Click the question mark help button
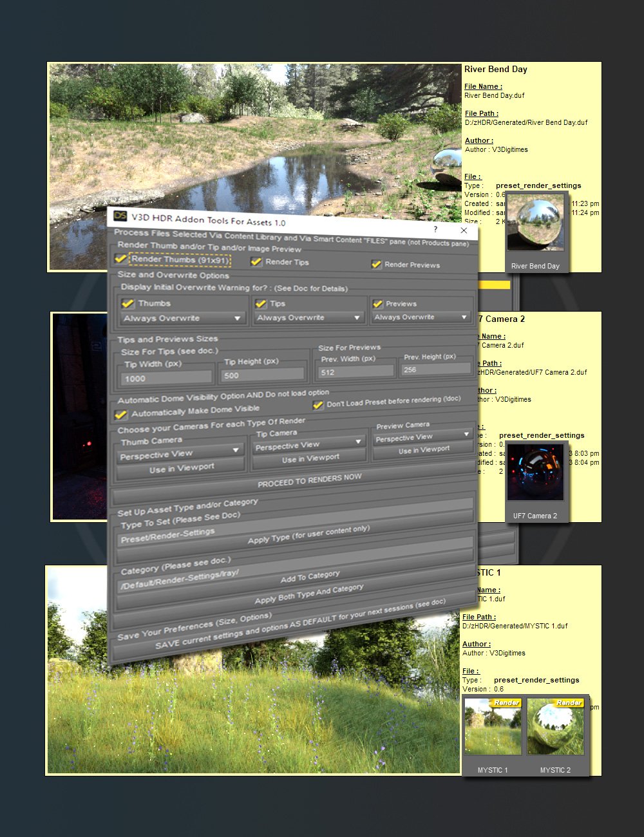 pos(435,229)
